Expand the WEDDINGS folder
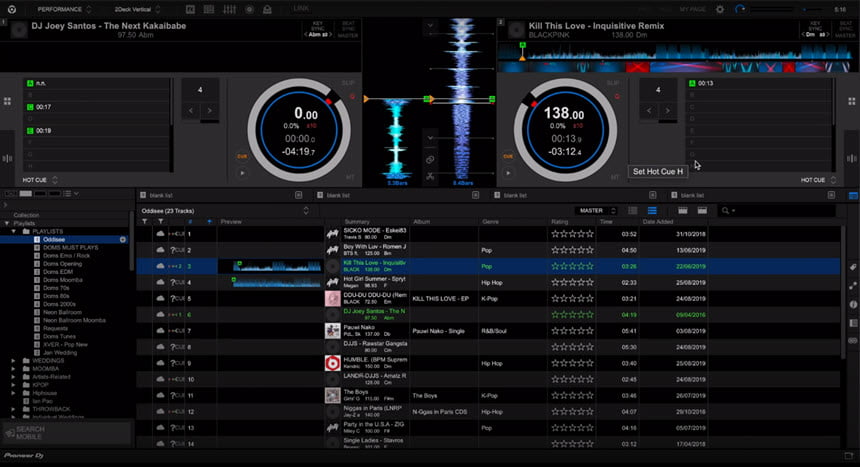Viewport: 860px width, 467px height. 14,361
